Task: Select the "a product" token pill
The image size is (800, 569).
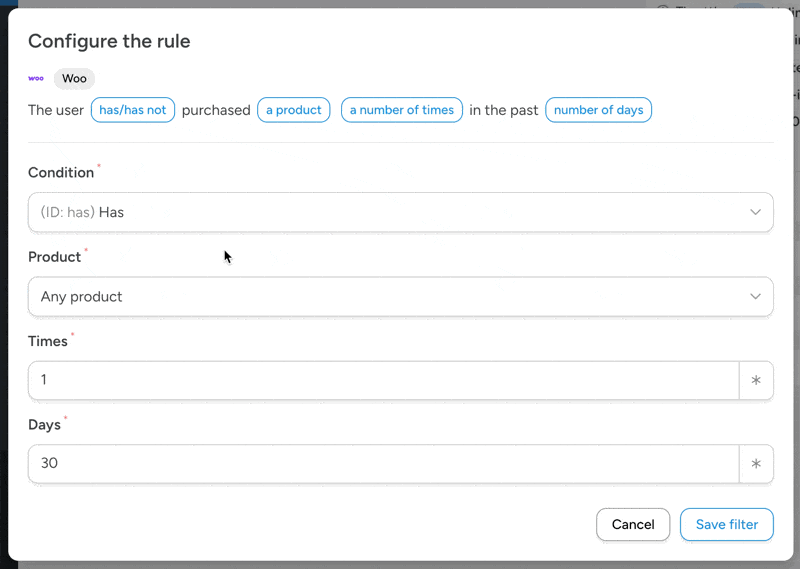Action: point(294,110)
